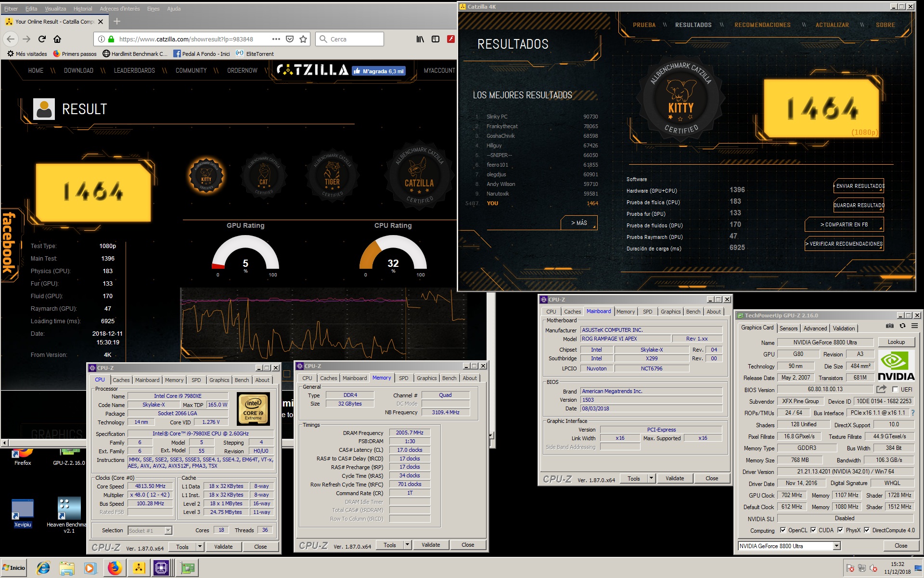Open the PRUEBA tab in Catzilla
Image resolution: width=924 pixels, height=578 pixels.
pyautogui.click(x=644, y=25)
